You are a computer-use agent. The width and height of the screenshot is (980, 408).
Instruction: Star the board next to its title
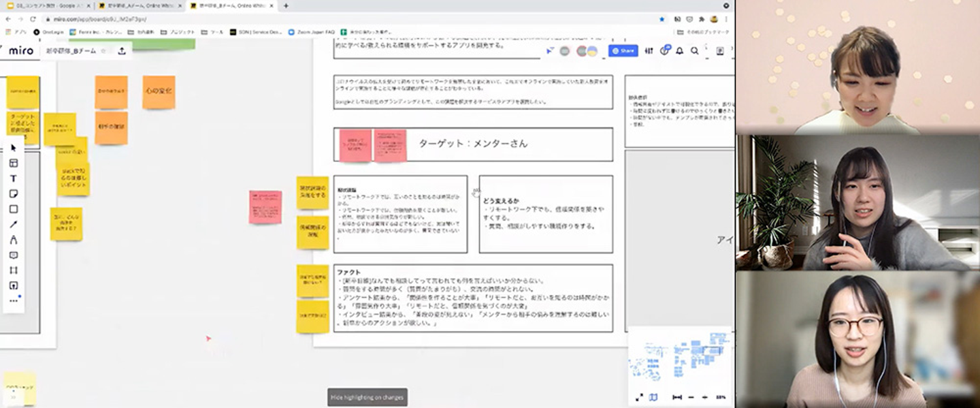coord(103,51)
